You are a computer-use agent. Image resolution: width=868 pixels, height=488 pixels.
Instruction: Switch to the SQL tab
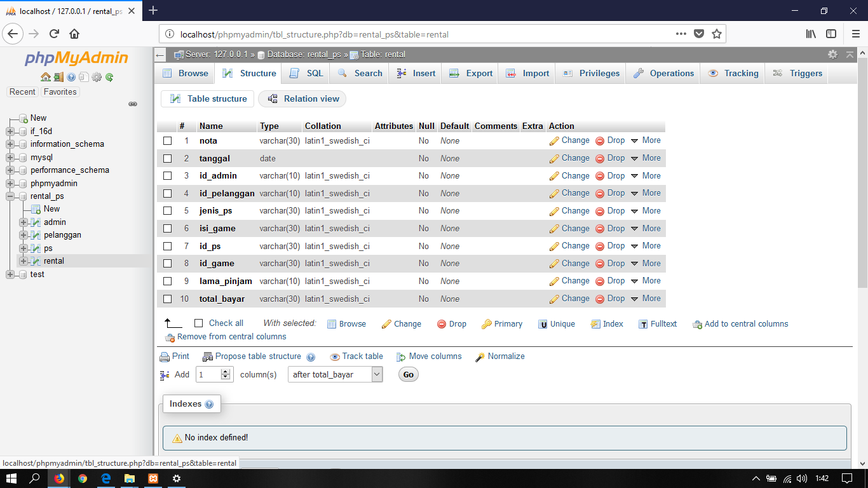point(311,73)
